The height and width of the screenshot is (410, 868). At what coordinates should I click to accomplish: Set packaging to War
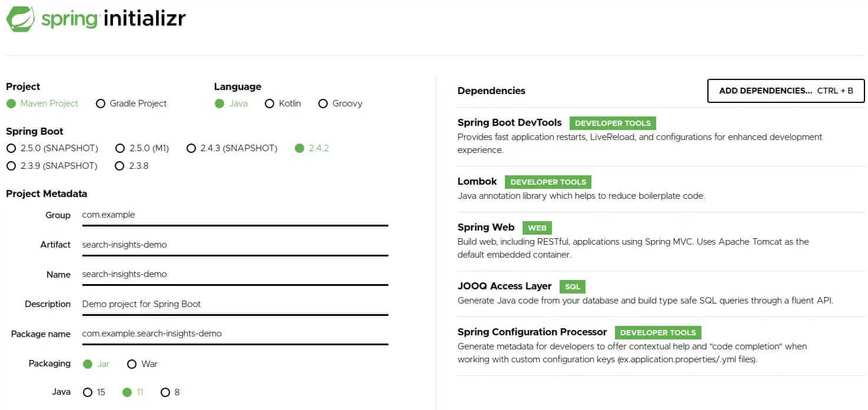pyautogui.click(x=132, y=364)
